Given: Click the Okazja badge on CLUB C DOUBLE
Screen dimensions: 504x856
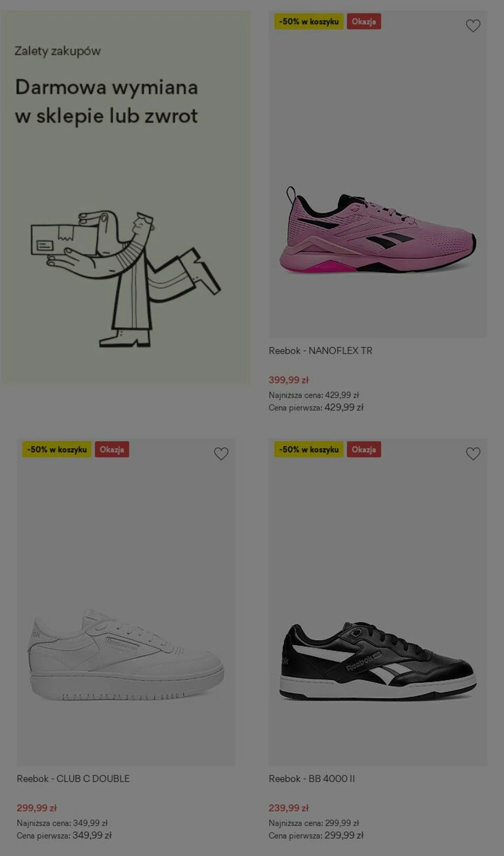Looking at the screenshot, I should pos(112,449).
